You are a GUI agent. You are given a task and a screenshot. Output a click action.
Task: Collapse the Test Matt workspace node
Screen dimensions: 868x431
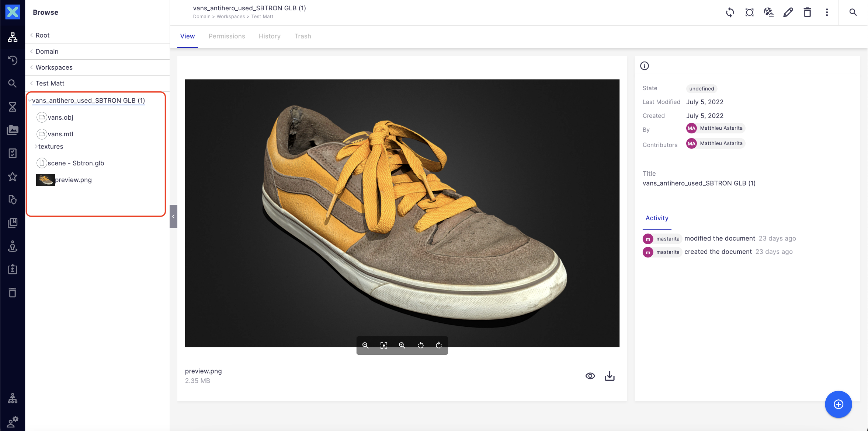point(31,83)
